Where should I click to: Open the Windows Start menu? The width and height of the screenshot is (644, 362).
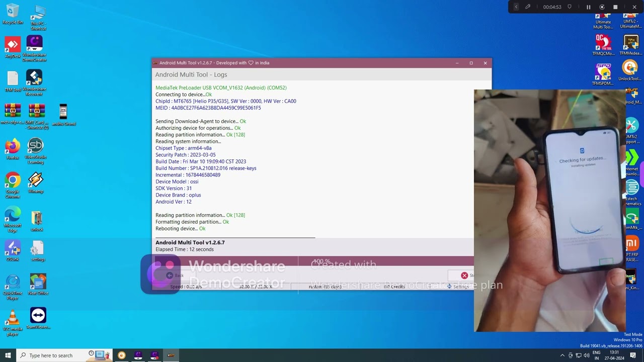coord(8,355)
